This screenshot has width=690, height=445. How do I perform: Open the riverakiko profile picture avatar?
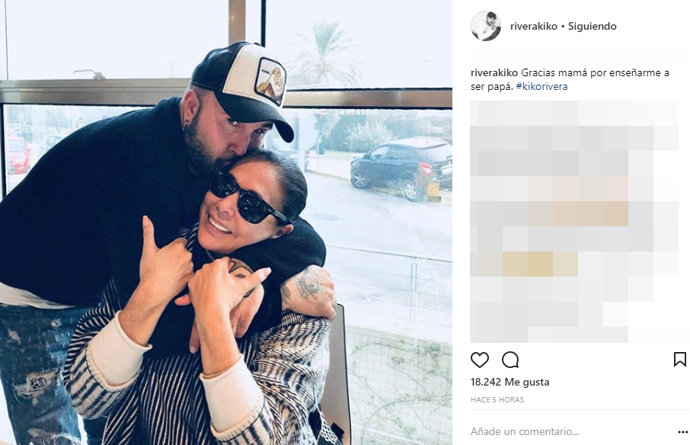[486, 26]
